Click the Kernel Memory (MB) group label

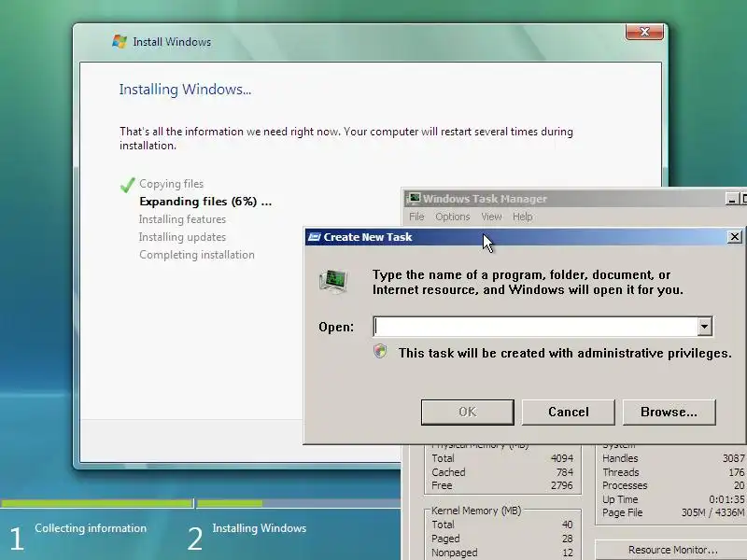[x=476, y=511]
